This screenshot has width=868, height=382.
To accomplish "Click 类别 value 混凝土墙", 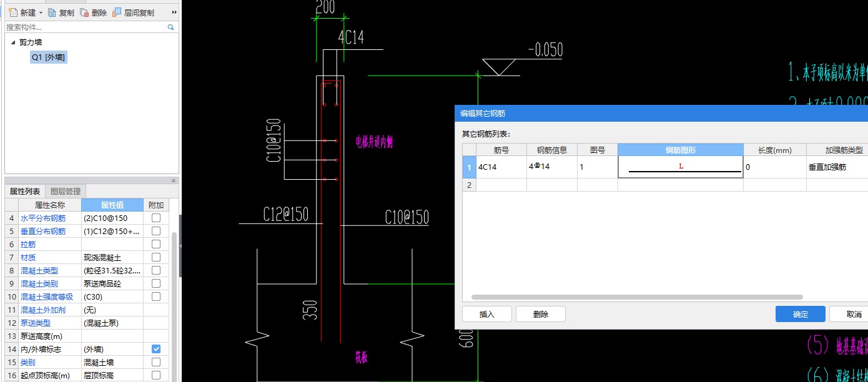I will point(112,362).
